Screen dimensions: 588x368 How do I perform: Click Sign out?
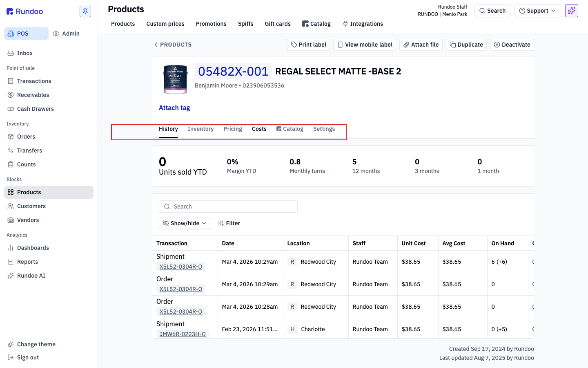[49, 357]
